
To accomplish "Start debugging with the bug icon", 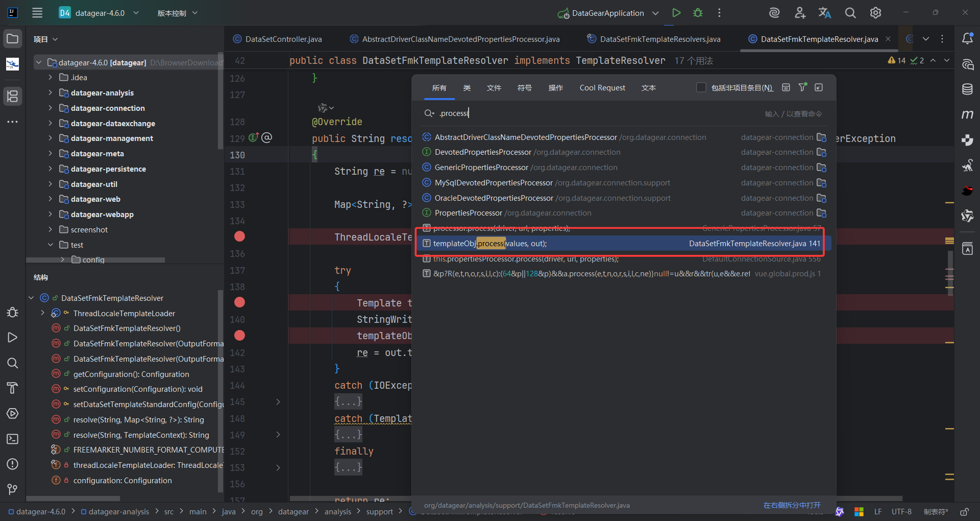I will click(698, 13).
